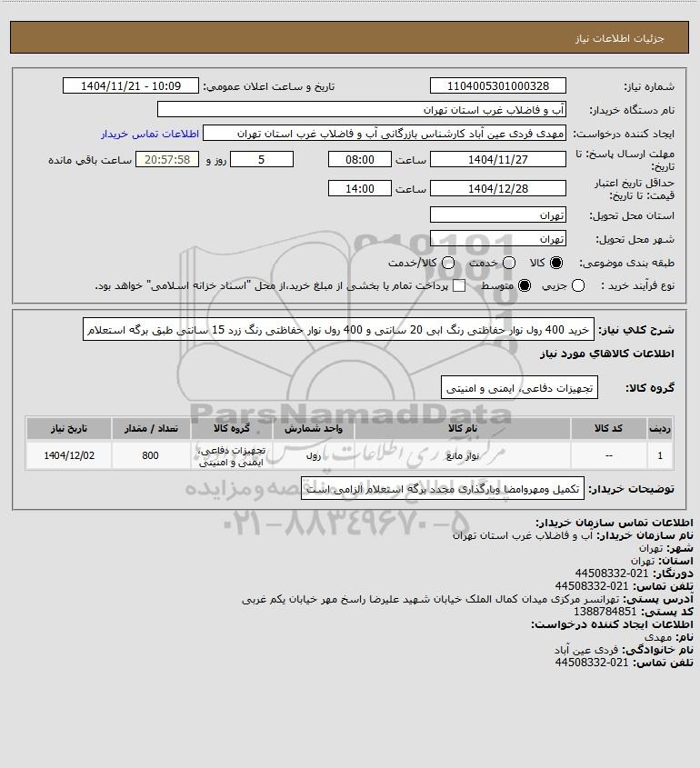Click the first name مهدی under creator info
Screen dimensions: 700x768
click(657, 637)
